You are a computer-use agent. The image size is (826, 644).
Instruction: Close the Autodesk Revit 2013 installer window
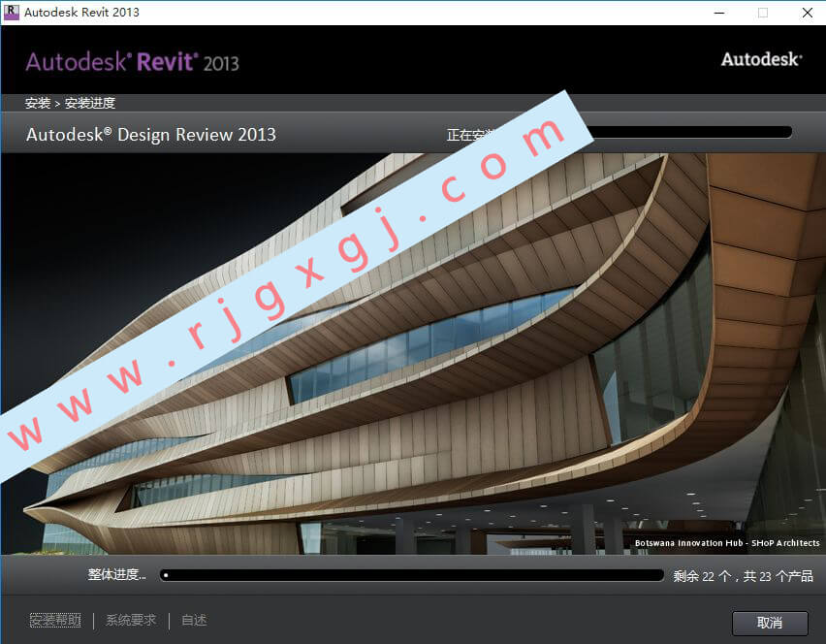click(x=807, y=13)
